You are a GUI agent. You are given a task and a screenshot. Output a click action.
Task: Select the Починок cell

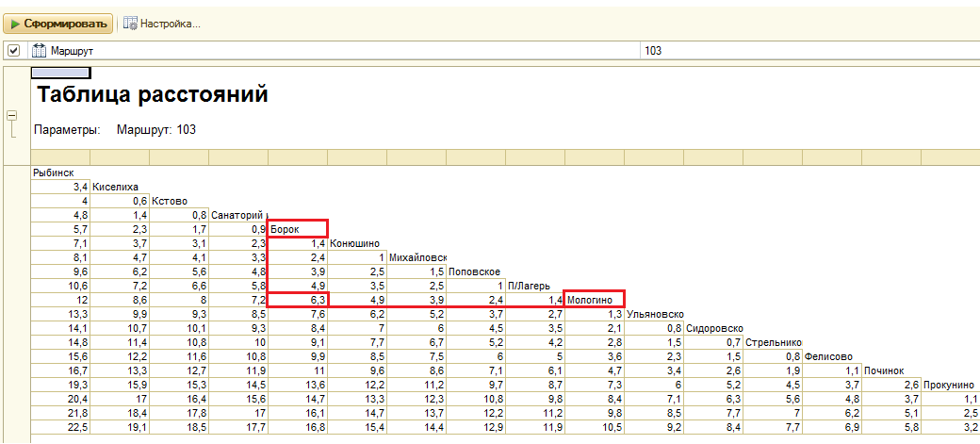click(891, 370)
